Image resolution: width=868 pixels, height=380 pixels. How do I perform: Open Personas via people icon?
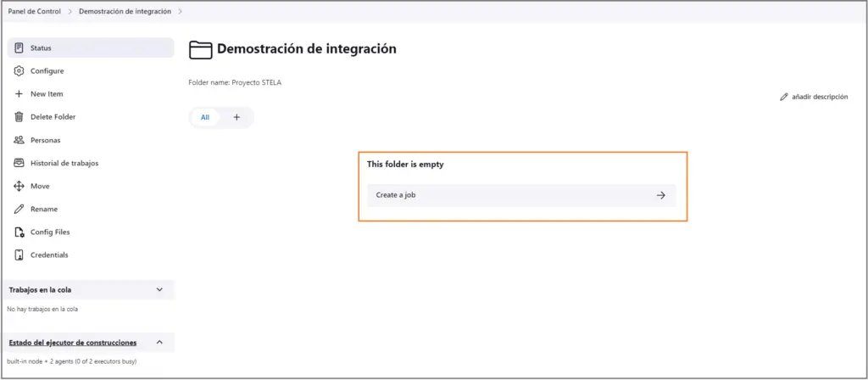(19, 140)
